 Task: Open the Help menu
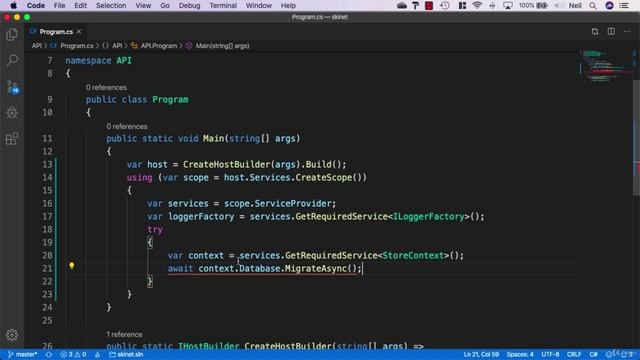(x=288, y=6)
